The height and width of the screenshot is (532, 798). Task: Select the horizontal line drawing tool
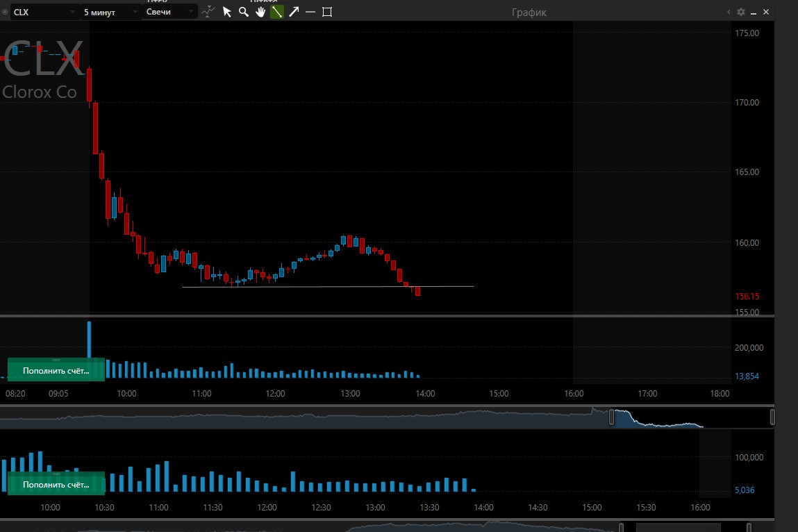pyautogui.click(x=310, y=12)
